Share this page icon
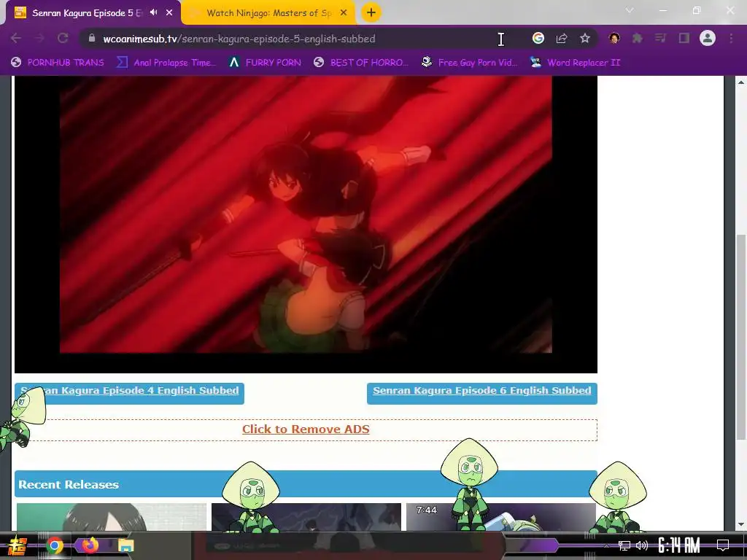The image size is (747, 560). pyautogui.click(x=562, y=38)
